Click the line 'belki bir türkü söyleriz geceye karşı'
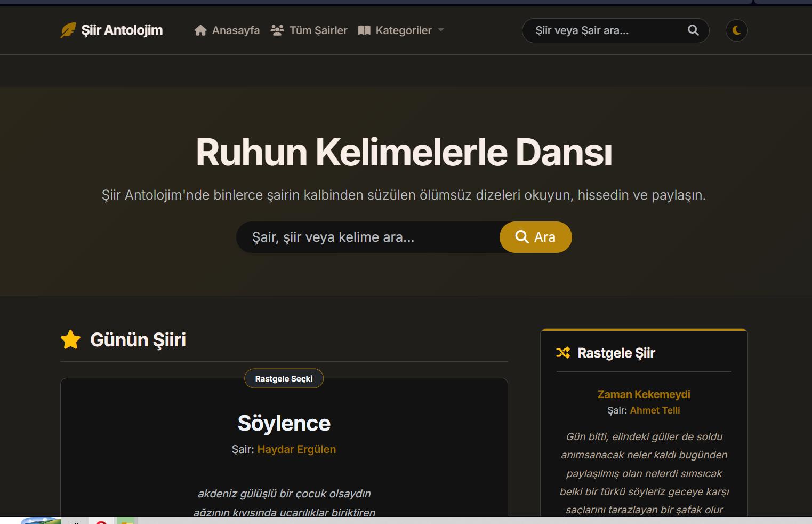812x524 pixels. tap(644, 491)
